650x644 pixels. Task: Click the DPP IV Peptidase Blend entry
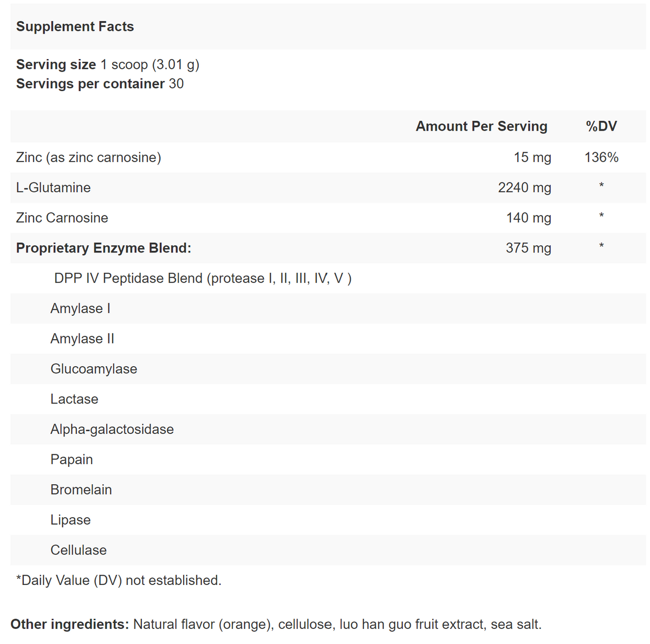coord(203,278)
